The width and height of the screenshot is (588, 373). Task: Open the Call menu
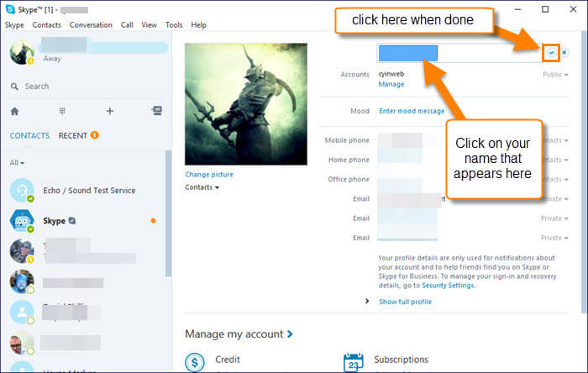127,25
